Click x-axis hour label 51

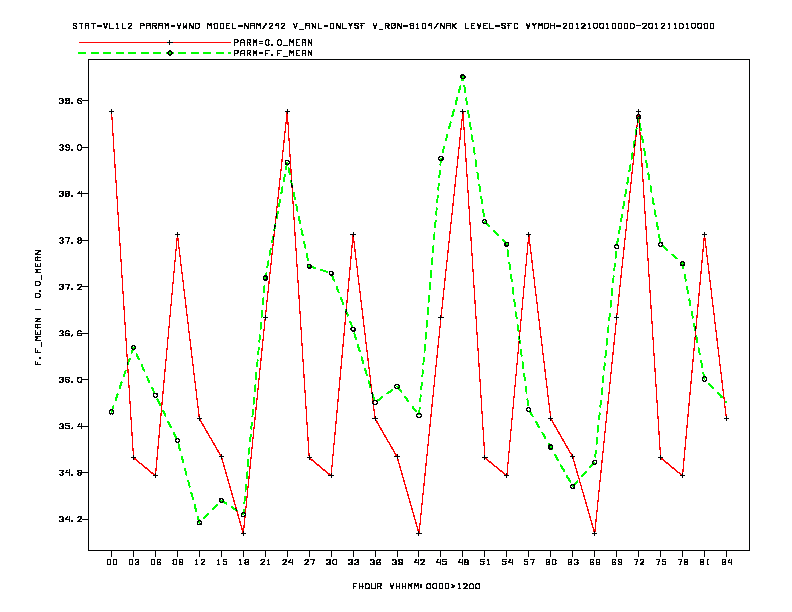click(485, 562)
